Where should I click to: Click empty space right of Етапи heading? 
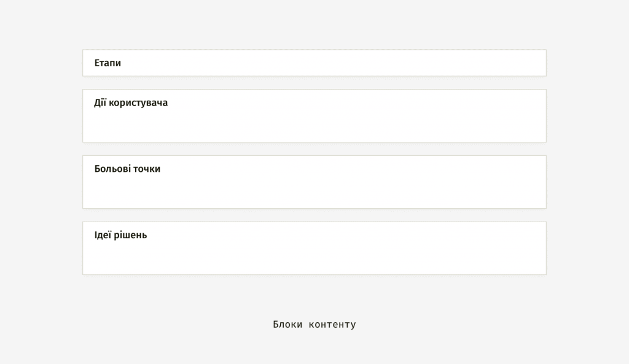pyautogui.click(x=333, y=63)
